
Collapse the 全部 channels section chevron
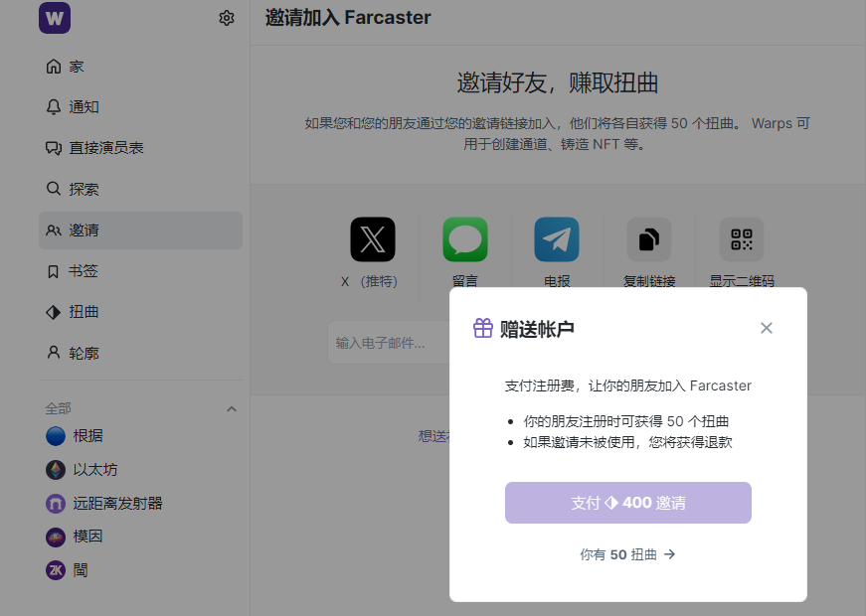232,409
